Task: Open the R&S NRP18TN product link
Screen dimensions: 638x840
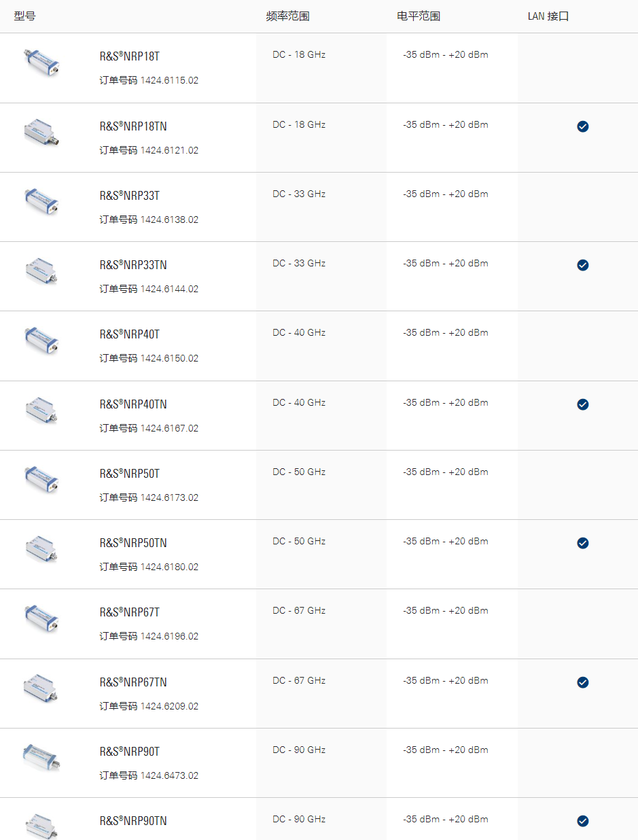Action: [x=133, y=126]
